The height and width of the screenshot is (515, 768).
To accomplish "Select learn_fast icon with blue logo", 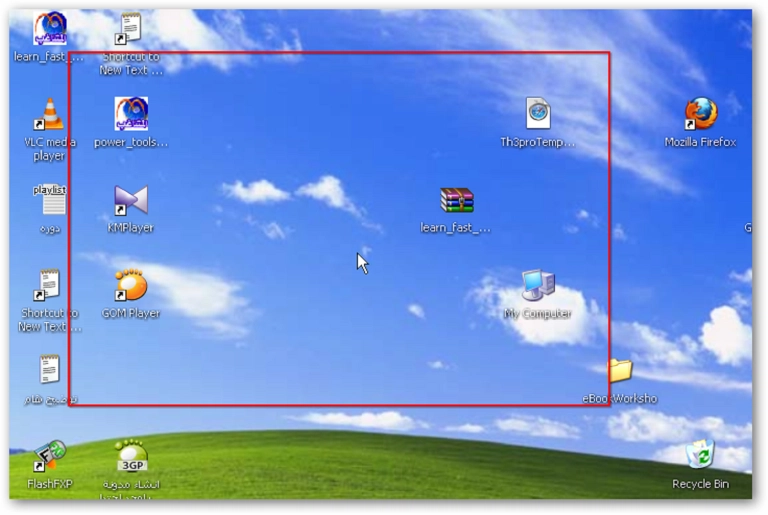I will 50,28.
